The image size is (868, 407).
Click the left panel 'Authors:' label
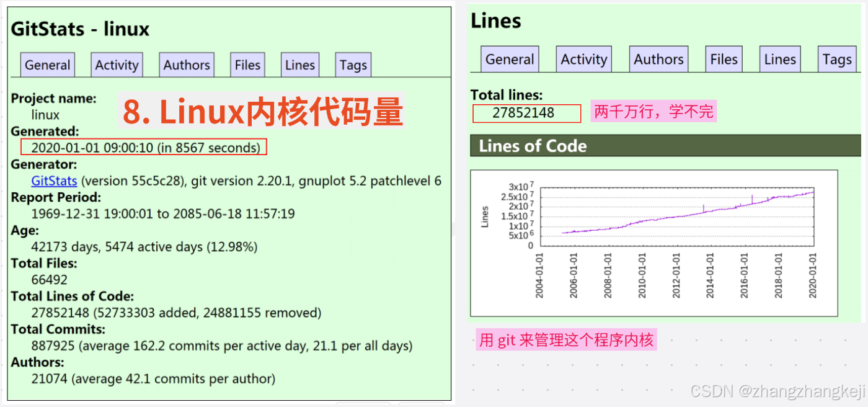(x=37, y=362)
